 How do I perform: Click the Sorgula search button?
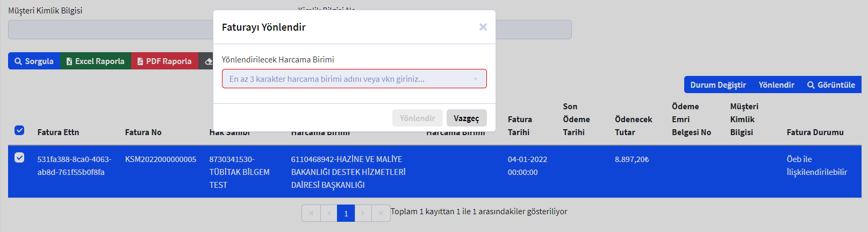point(34,61)
